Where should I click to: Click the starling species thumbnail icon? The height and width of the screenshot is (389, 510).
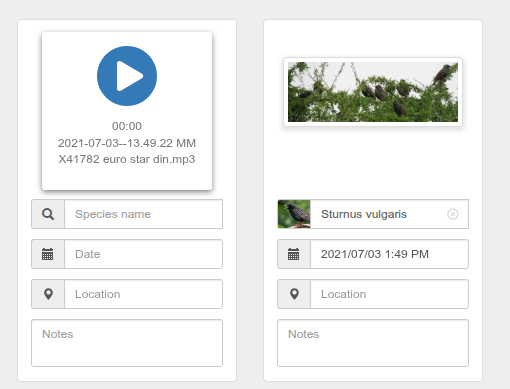click(294, 214)
